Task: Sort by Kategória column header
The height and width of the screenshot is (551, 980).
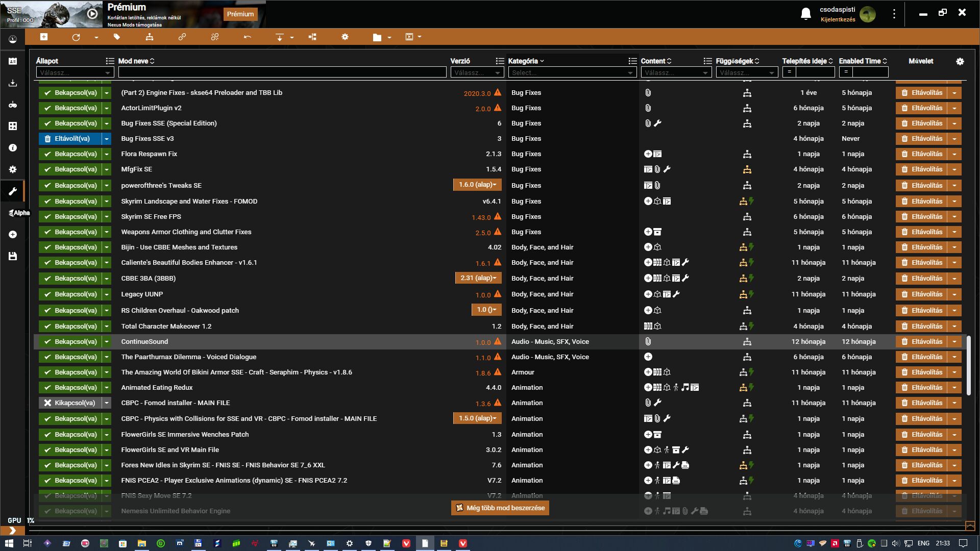Action: coord(526,61)
